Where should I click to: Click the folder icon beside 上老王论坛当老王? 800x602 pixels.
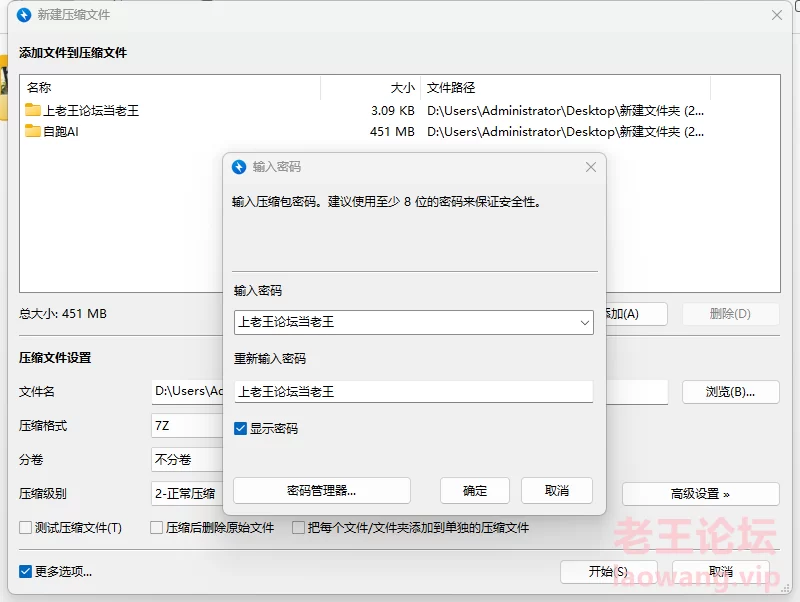tap(33, 110)
